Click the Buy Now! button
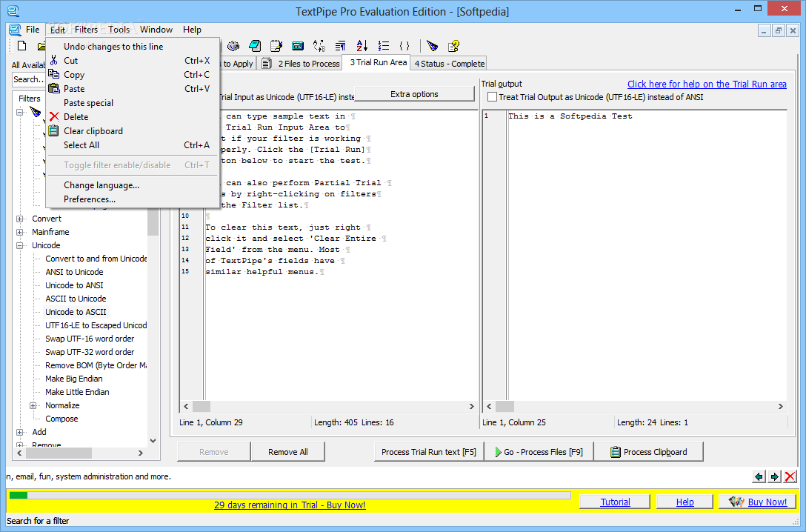806x532 pixels. point(758,502)
